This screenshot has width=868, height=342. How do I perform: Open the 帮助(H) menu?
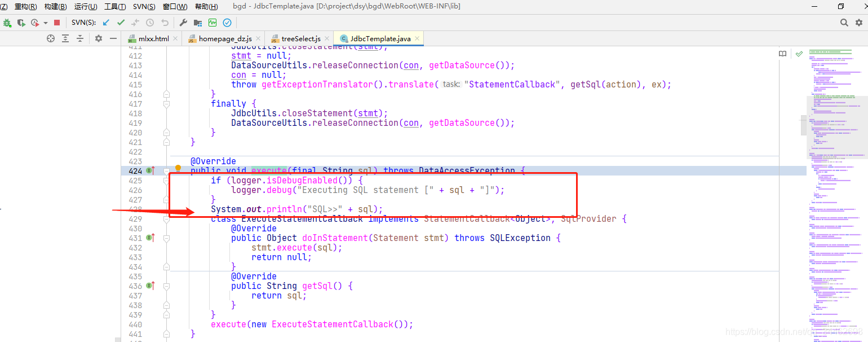coord(206,7)
